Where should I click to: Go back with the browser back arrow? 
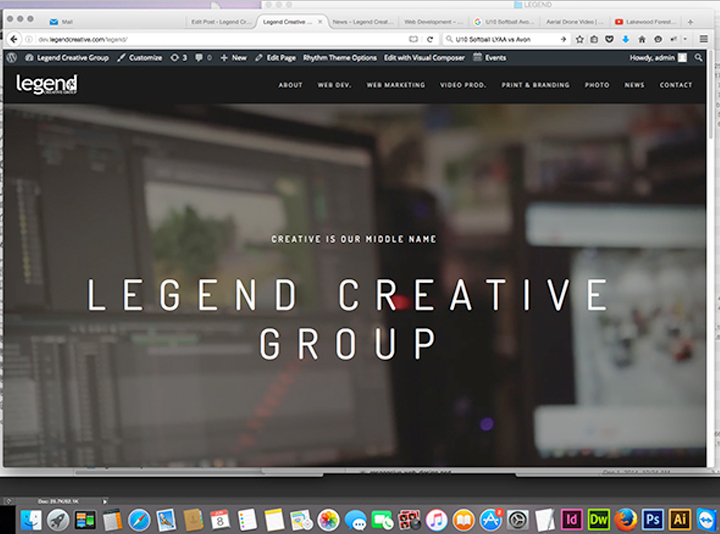[x=14, y=39]
